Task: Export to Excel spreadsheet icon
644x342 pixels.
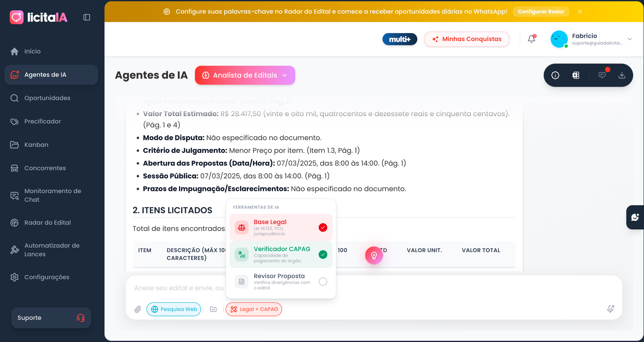Action: point(576,75)
